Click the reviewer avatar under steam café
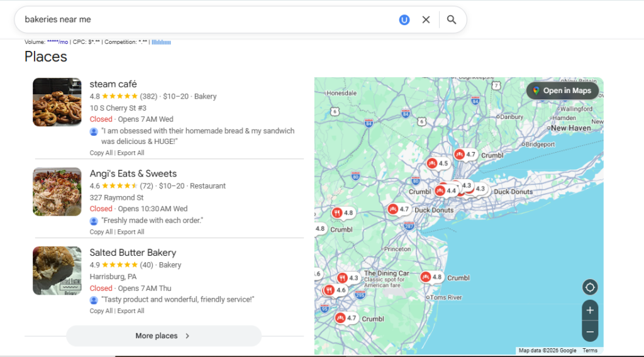 tap(94, 132)
